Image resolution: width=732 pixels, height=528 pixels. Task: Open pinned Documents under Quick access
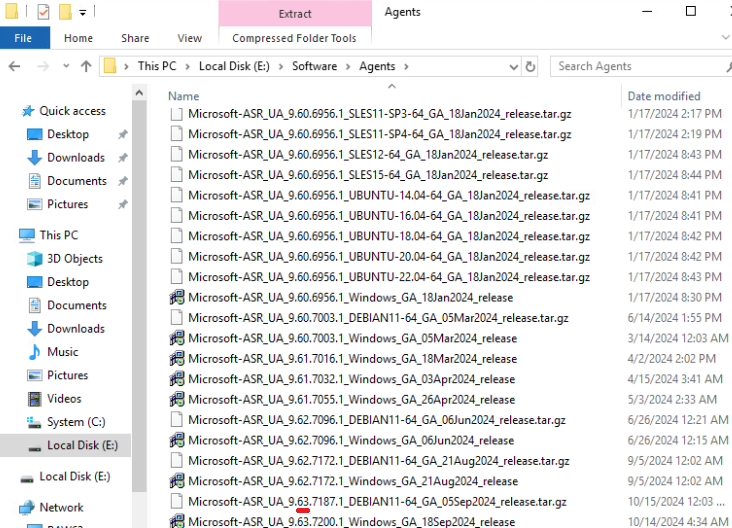(x=77, y=181)
